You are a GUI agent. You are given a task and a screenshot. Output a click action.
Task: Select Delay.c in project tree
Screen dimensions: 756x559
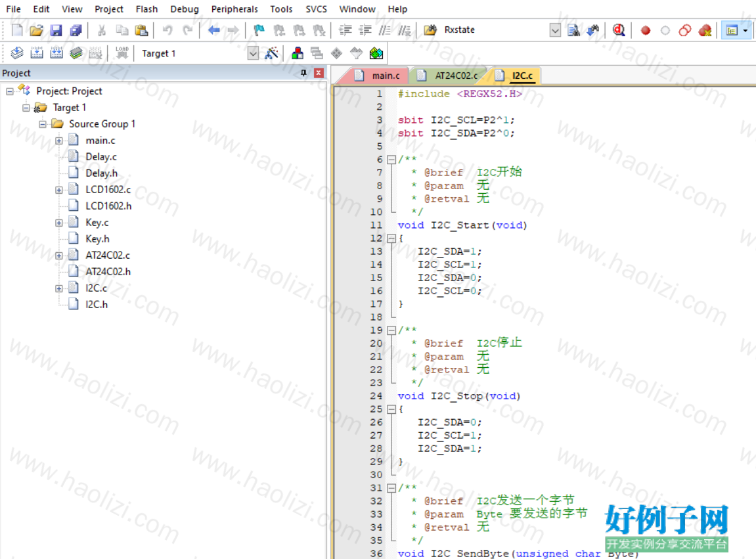point(100,157)
